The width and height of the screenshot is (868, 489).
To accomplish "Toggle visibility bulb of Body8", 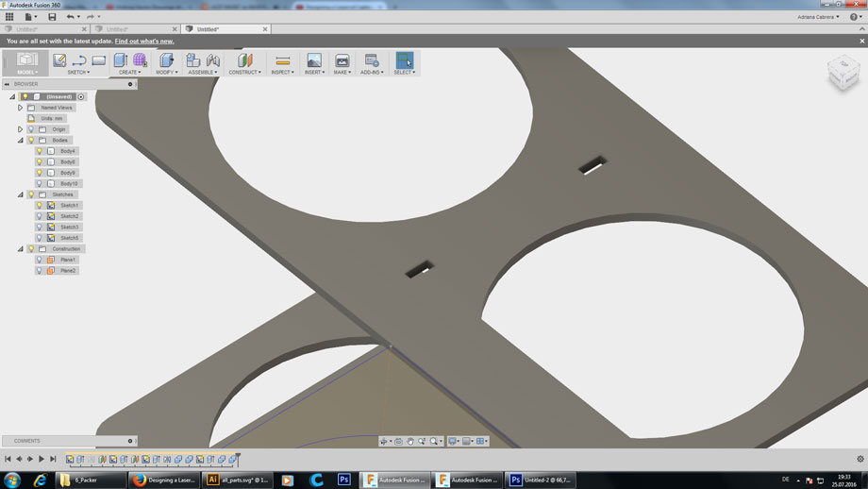I will tap(40, 161).
